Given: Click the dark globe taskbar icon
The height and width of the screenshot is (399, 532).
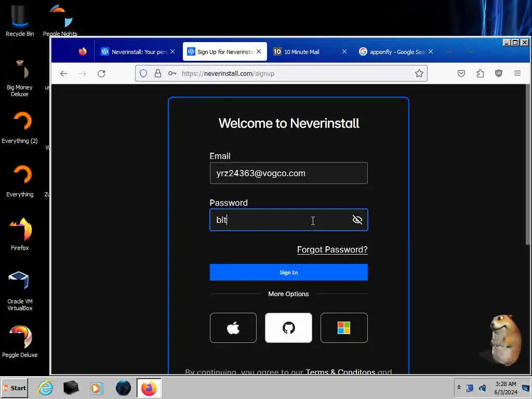Looking at the screenshot, I should [123, 388].
